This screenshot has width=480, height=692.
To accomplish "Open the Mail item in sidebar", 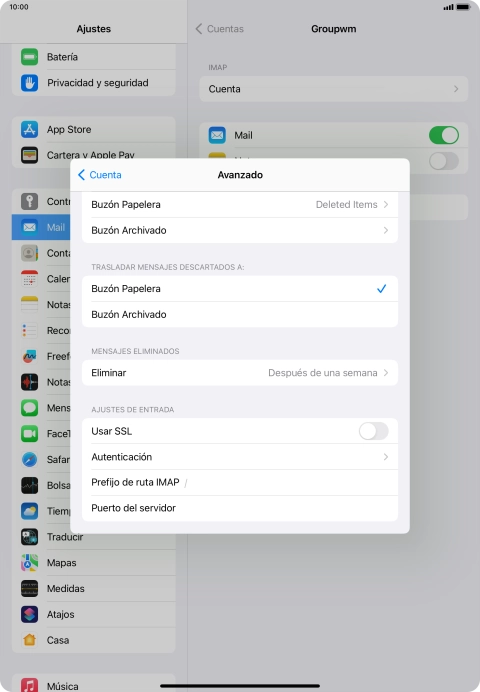I will (41, 227).
